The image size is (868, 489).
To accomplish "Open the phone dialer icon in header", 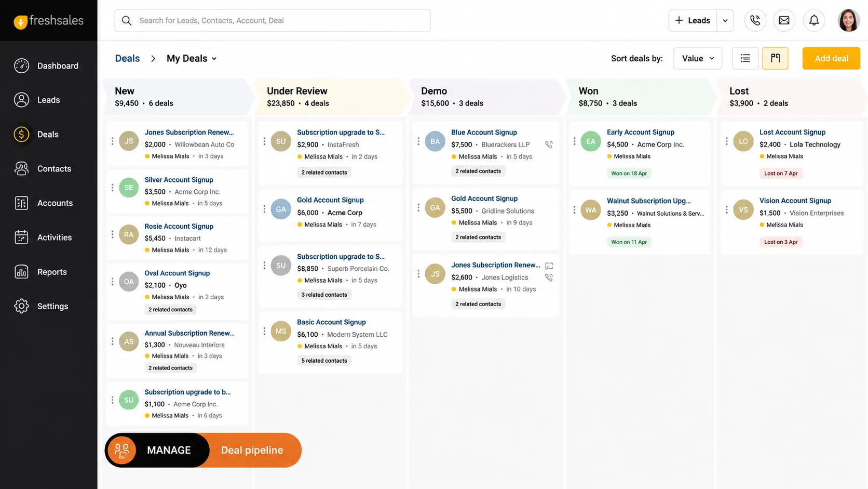I will point(755,20).
